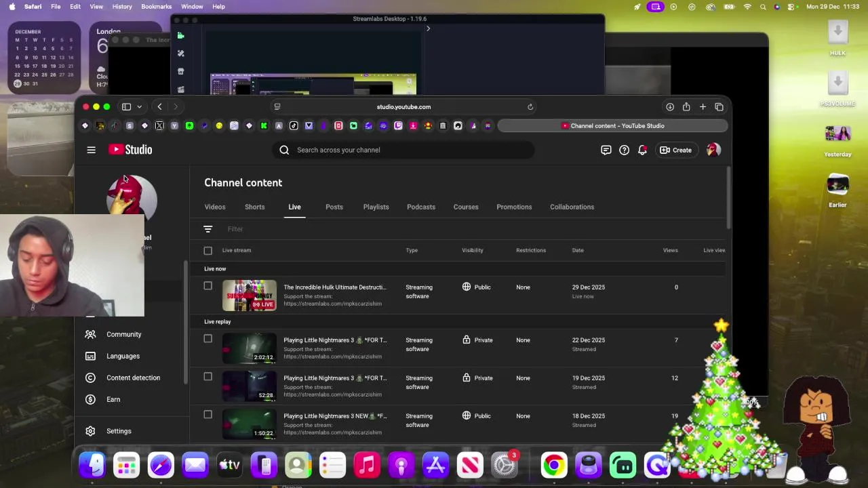Tick the checkbox for the 19 Dec stream
868x488 pixels.
click(x=208, y=377)
